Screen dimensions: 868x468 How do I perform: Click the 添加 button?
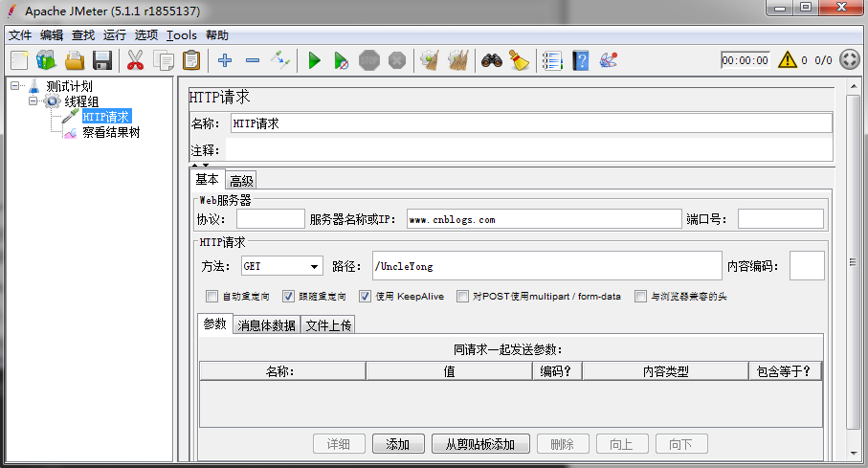tap(398, 444)
